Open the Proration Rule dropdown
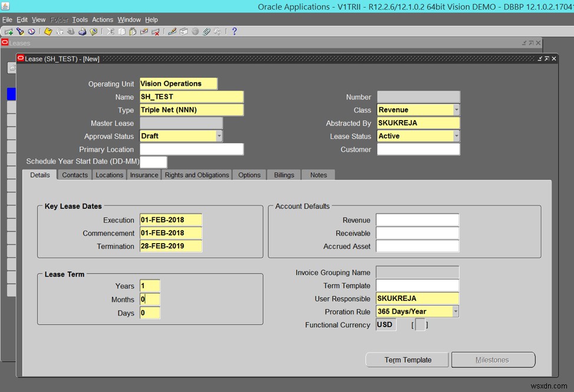 [456, 311]
